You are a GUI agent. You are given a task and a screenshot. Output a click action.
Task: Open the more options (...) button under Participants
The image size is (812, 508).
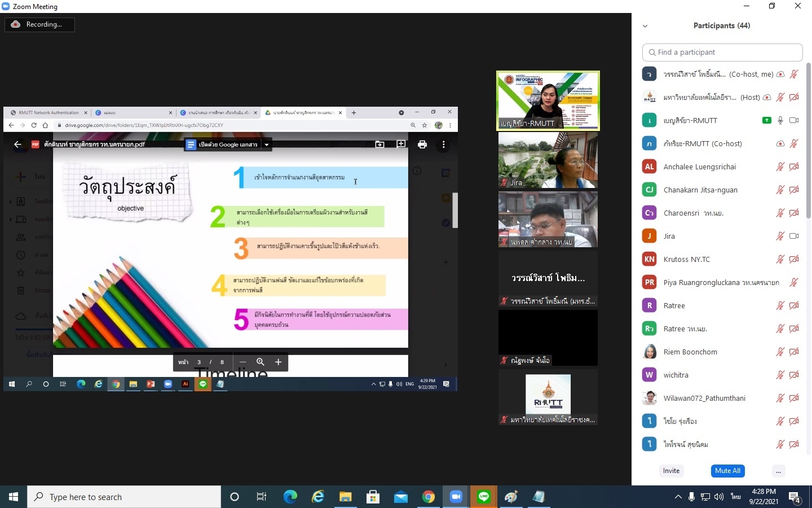coord(778,471)
